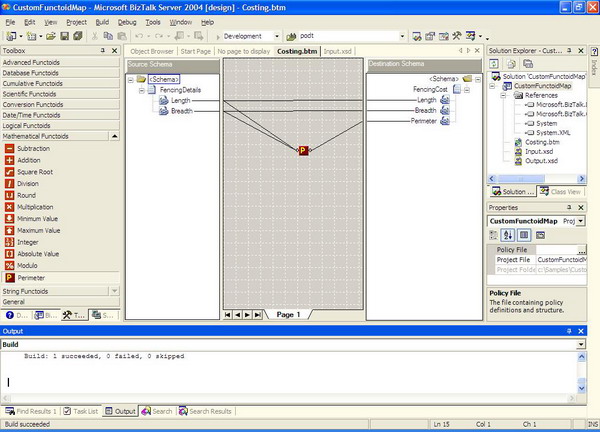Select the Perimeter custom functoid in Toolbox
600x432 pixels.
[x=60, y=278]
